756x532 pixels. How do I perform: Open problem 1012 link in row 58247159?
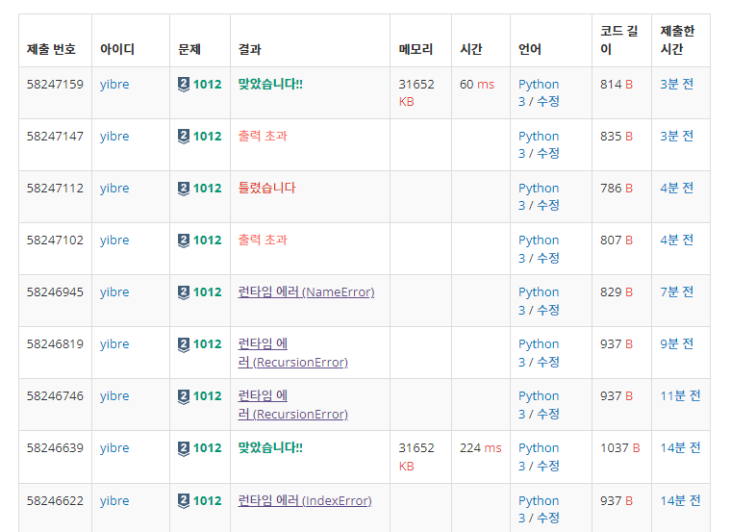(x=208, y=85)
